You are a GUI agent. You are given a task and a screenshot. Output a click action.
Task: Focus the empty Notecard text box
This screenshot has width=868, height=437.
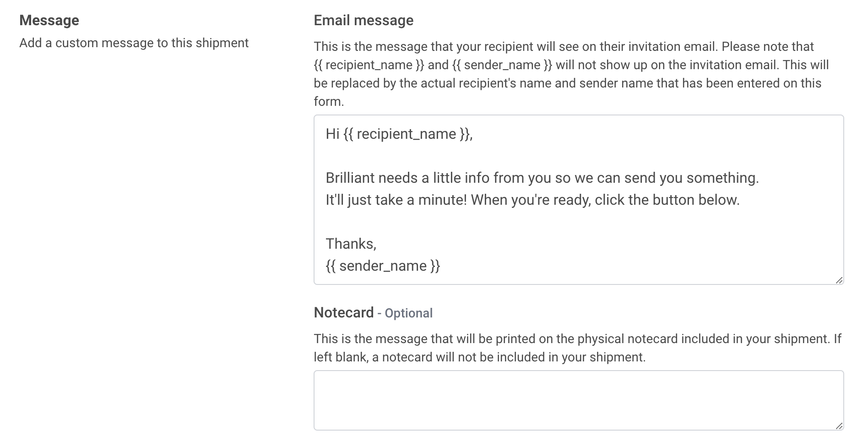click(579, 400)
